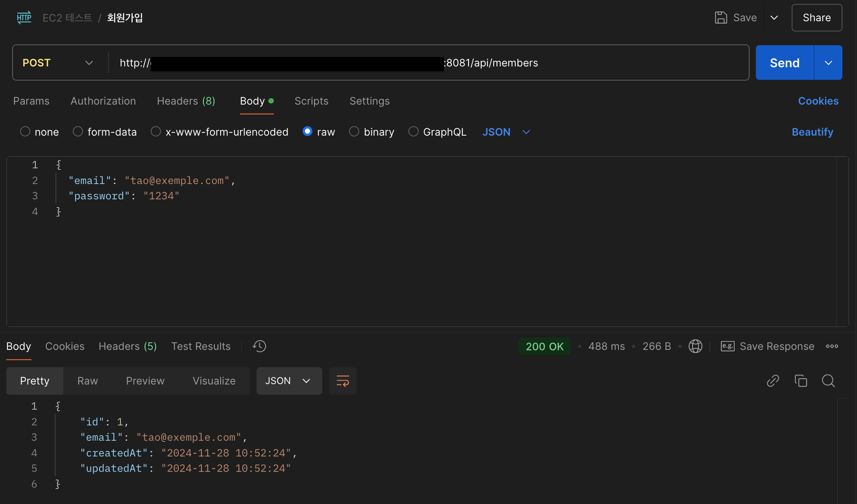Click the network globe icon
The image size is (857, 504).
coord(695,346)
